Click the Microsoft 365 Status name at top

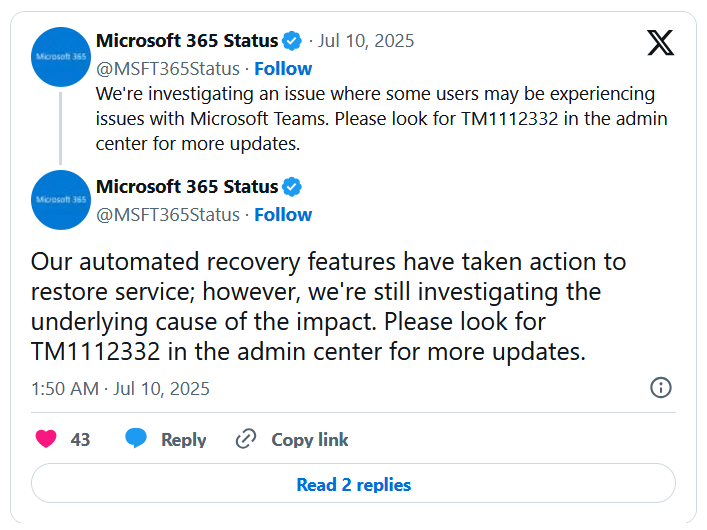(x=187, y=41)
